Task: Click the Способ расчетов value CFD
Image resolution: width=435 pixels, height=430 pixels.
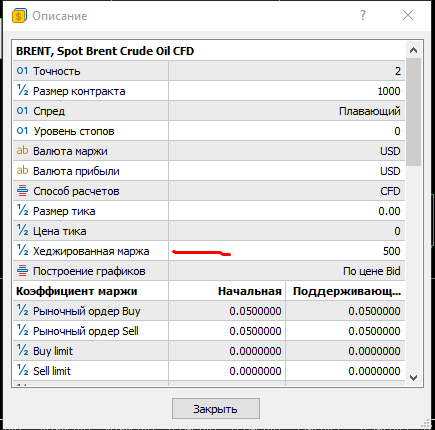Action: coord(390,191)
